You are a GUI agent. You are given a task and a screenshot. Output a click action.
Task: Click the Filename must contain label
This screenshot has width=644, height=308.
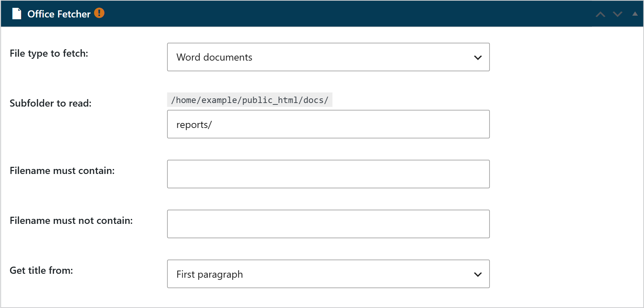pyautogui.click(x=62, y=171)
